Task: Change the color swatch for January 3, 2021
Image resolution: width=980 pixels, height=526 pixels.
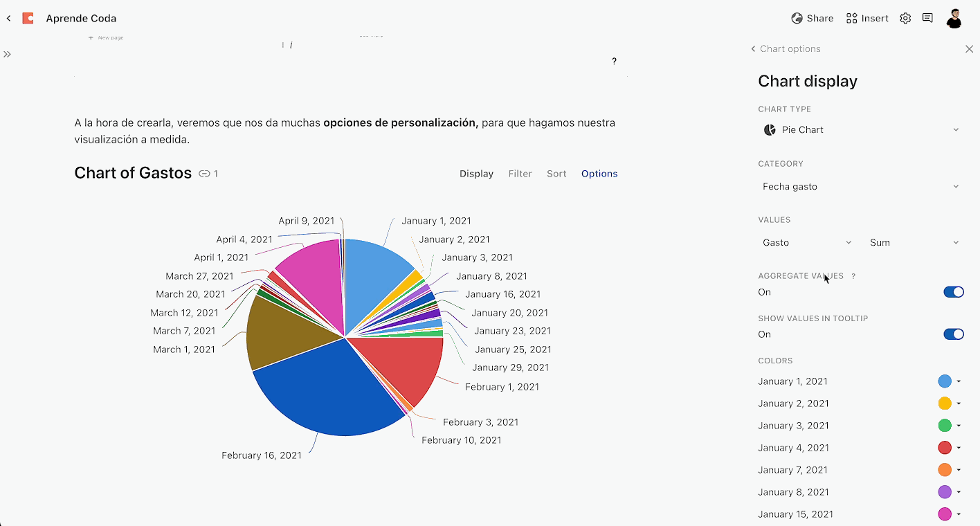Action: pos(945,426)
